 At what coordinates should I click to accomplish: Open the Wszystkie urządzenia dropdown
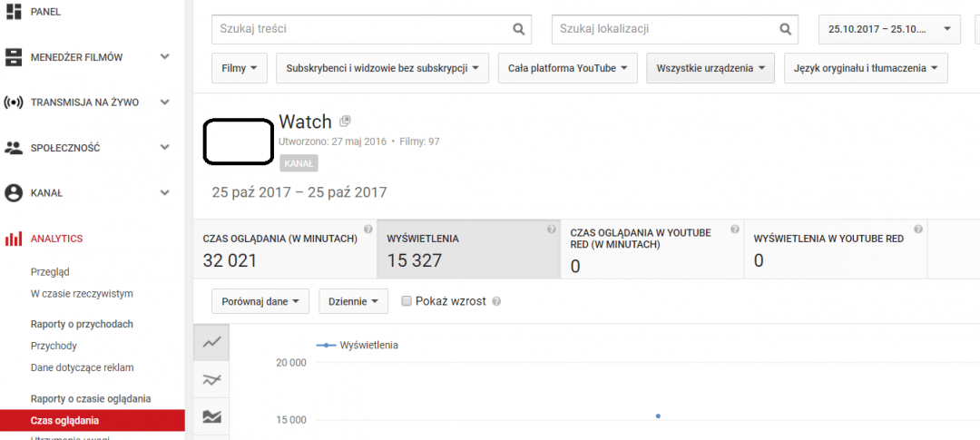[x=710, y=68]
